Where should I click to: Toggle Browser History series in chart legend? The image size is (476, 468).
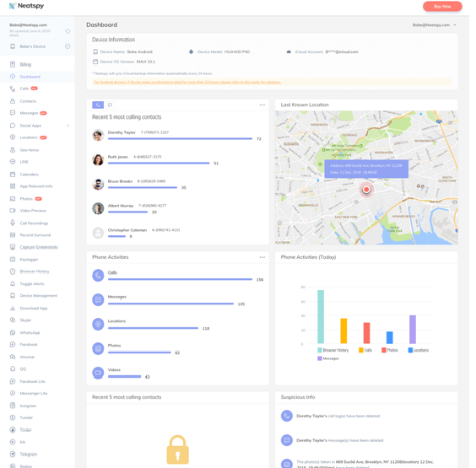click(x=333, y=350)
